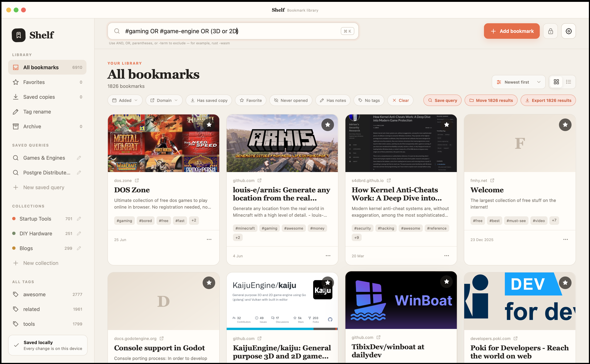
Task: Click Export 1826 results button
Action: (548, 100)
